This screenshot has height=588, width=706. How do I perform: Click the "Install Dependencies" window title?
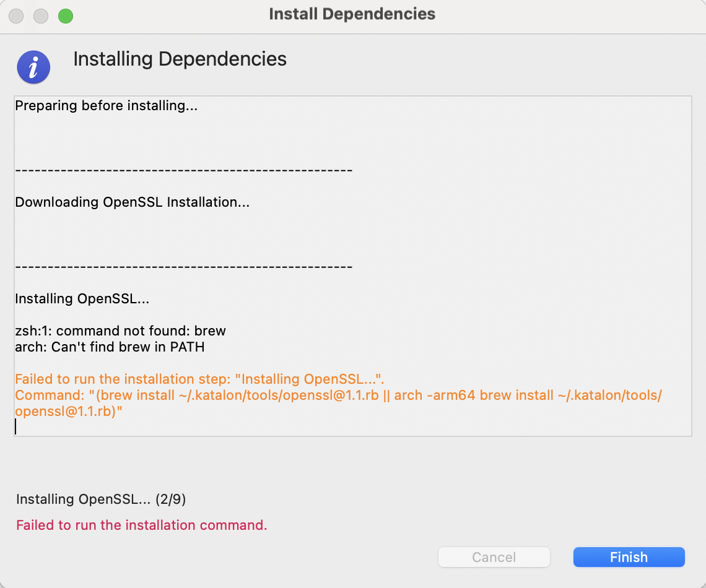[352, 14]
